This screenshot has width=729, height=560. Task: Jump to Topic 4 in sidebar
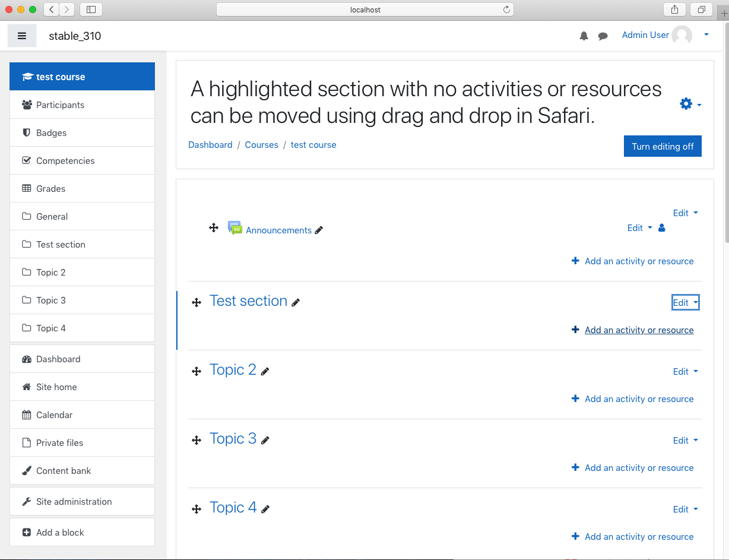tap(82, 328)
